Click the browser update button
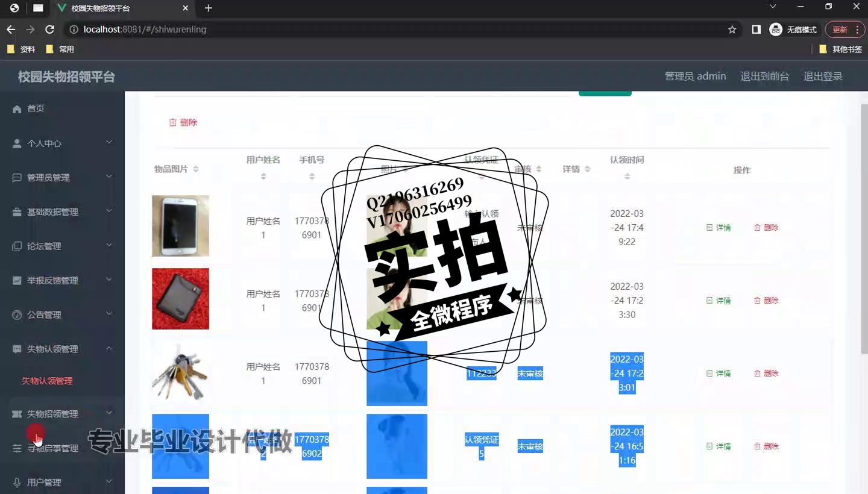868x494 pixels. (840, 30)
